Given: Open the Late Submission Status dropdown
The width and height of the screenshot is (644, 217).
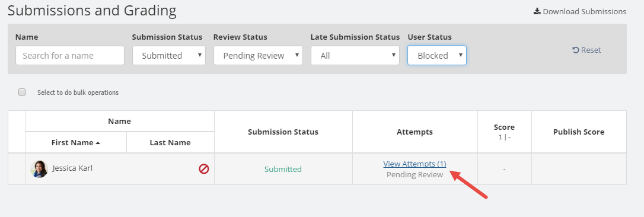Looking at the screenshot, I should 355,56.
